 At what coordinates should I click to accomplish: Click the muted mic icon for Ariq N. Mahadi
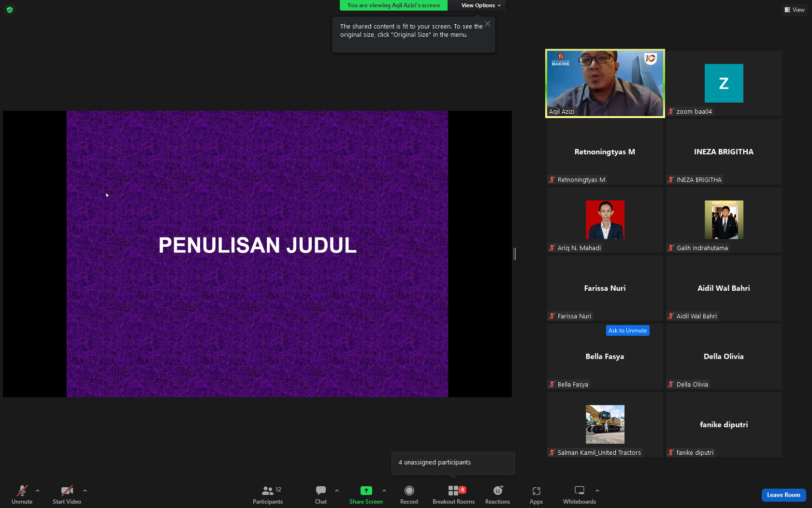[x=552, y=248]
